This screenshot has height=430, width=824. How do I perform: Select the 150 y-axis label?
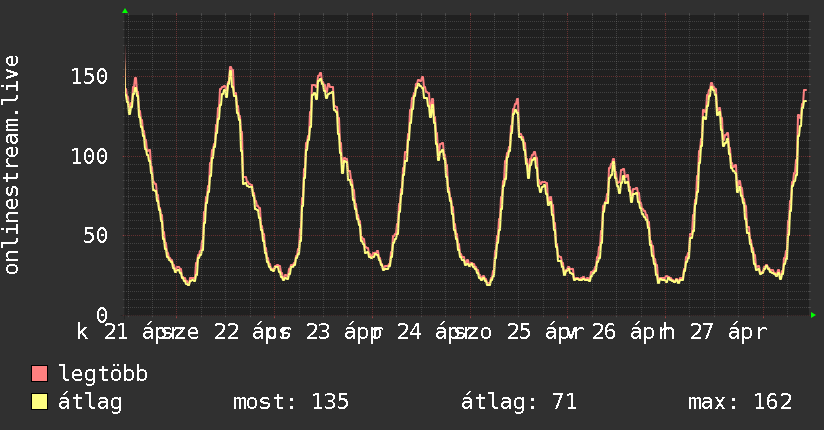(x=89, y=77)
